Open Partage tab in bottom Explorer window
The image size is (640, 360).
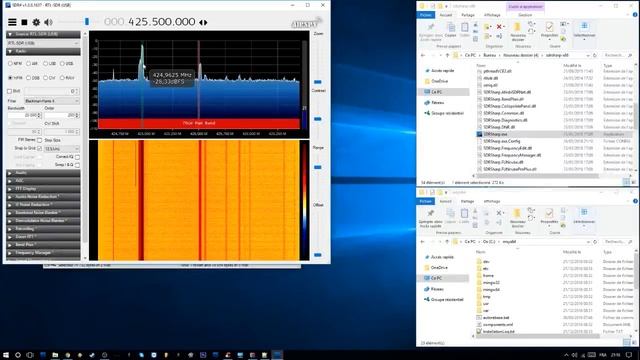[467, 201]
